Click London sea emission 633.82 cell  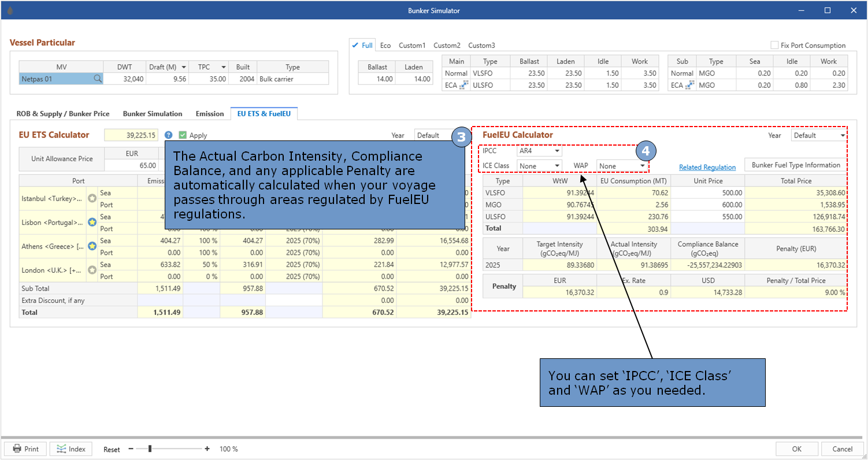[160, 265]
